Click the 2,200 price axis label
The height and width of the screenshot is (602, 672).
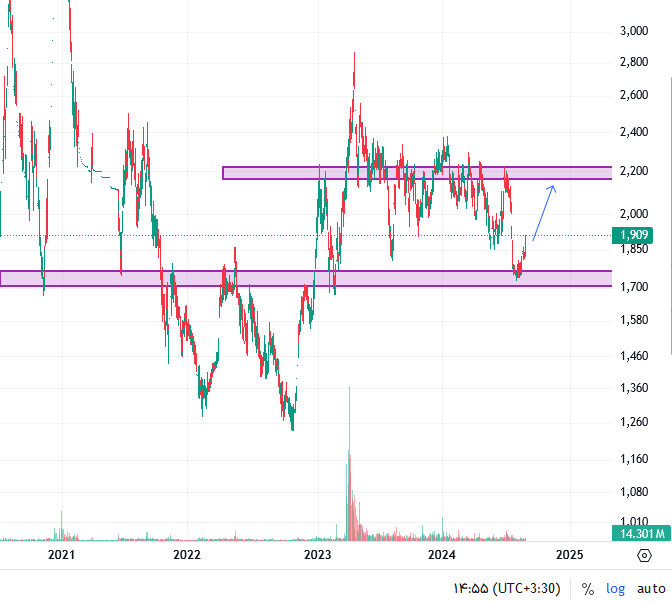click(x=634, y=171)
